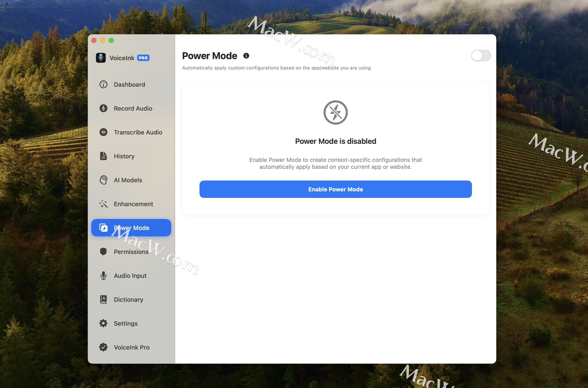Viewport: 588px width, 388px height.
Task: Click the "Automatically apply custom configurations" subtitle
Action: [x=276, y=68]
